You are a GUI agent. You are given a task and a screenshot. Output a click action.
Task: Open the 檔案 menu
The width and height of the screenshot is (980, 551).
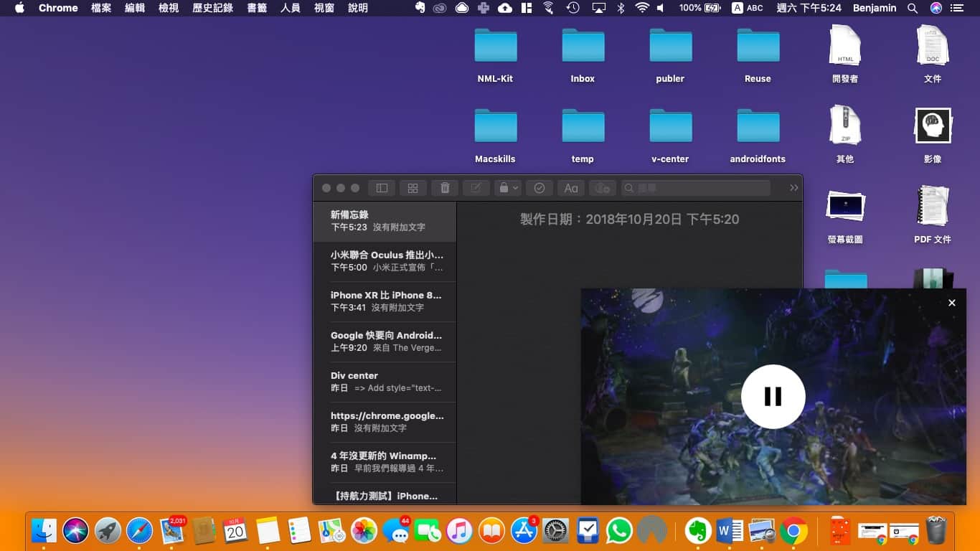101,8
